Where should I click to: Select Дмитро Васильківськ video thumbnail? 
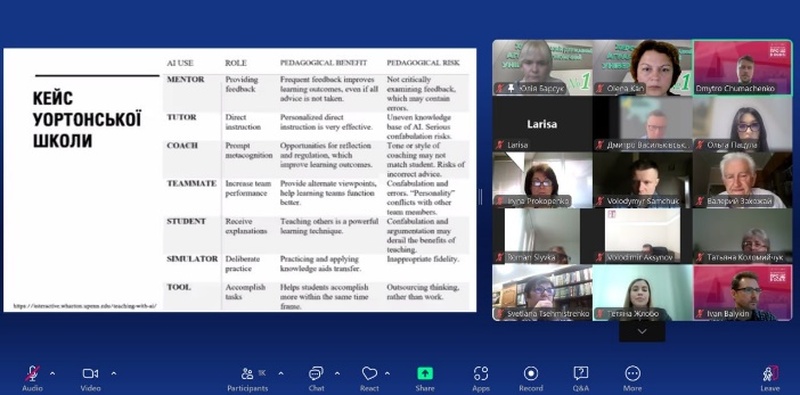642,124
